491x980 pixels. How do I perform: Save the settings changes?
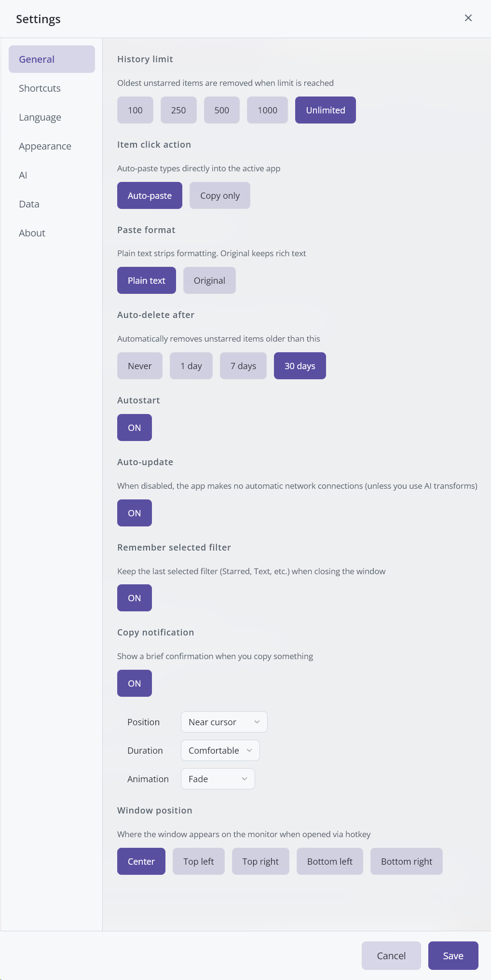point(453,955)
